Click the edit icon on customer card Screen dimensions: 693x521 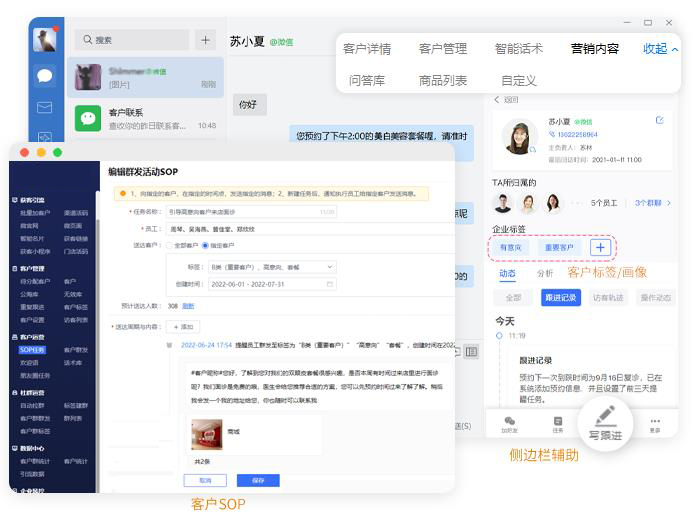[659, 120]
